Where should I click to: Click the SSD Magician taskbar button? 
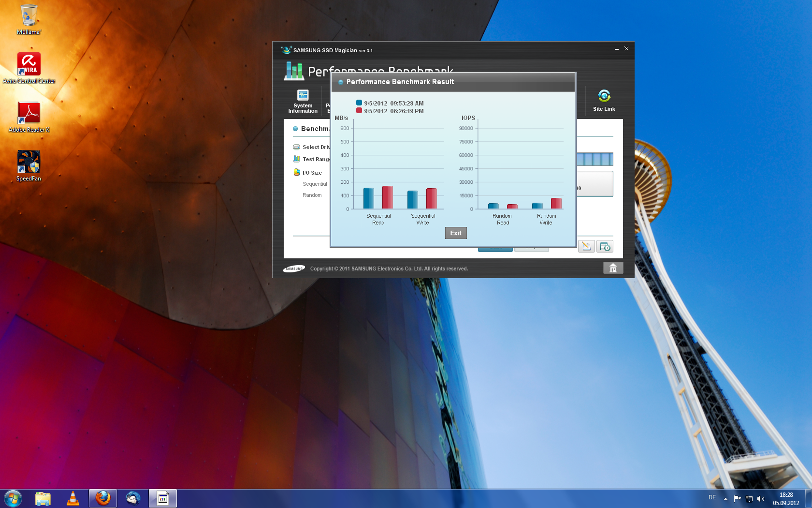pyautogui.click(x=163, y=498)
